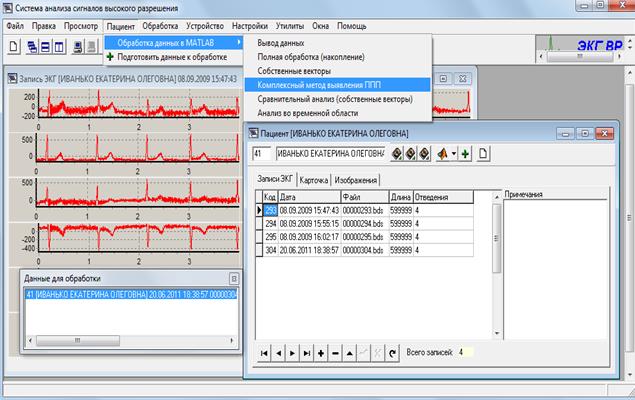Click the minus icon to delete record
Image resolution: width=635 pixels, height=400 pixels.
coord(334,353)
